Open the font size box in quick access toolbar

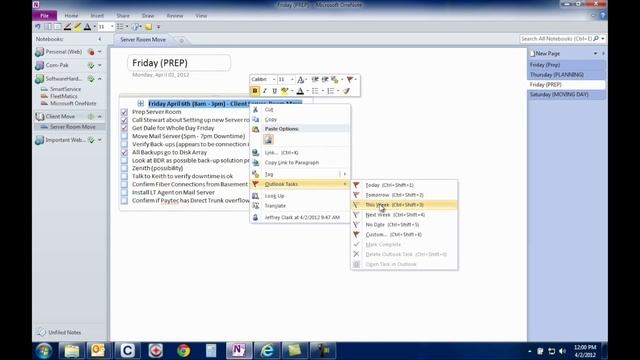[105, 27]
